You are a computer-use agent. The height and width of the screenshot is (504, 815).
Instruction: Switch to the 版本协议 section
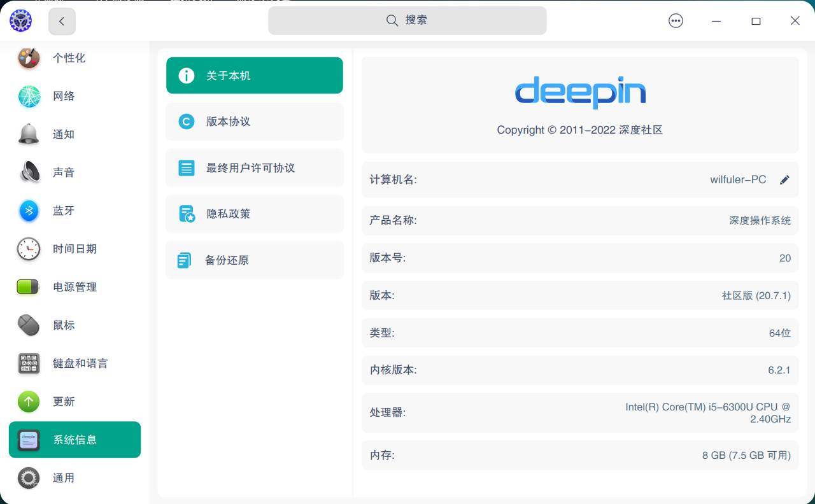(254, 121)
